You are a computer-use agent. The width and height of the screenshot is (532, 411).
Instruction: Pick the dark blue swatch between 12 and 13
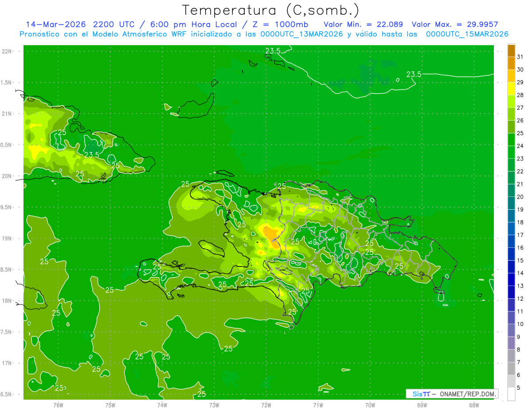pyautogui.click(x=511, y=293)
